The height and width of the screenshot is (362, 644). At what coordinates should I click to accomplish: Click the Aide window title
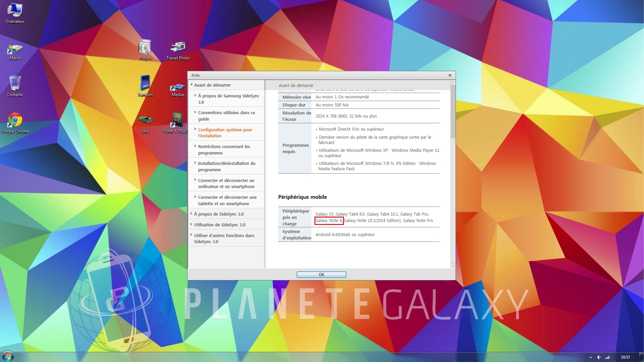196,75
